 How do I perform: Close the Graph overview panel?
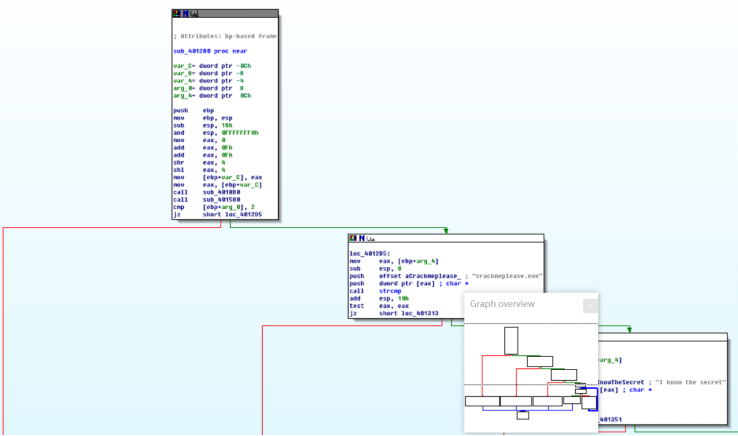[x=590, y=305]
